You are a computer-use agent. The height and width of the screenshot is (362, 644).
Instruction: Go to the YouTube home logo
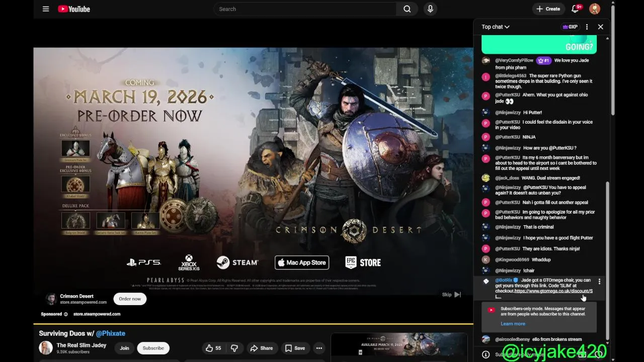(x=74, y=9)
